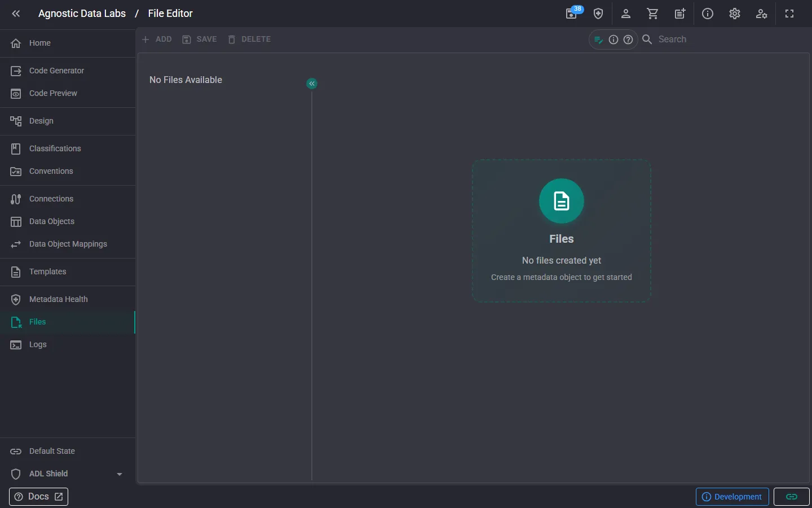Open Code Preview in the sidebar
Image resolution: width=812 pixels, height=508 pixels.
68,93
